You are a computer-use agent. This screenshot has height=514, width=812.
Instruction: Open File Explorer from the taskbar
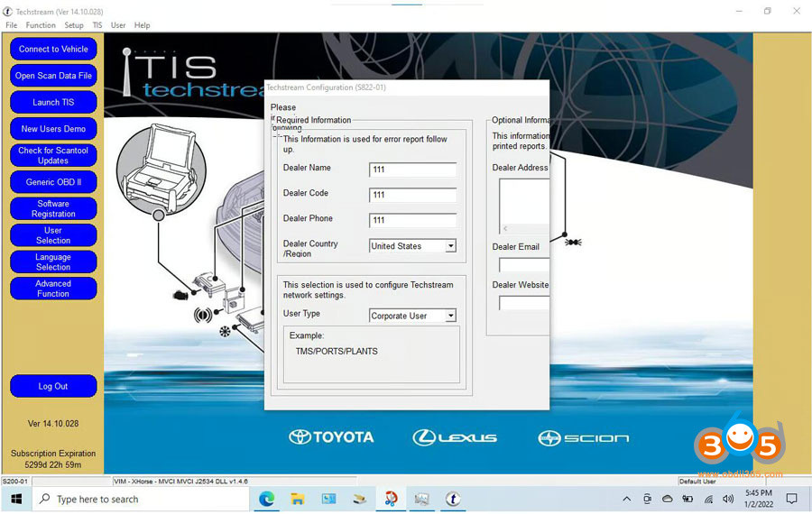(x=297, y=499)
